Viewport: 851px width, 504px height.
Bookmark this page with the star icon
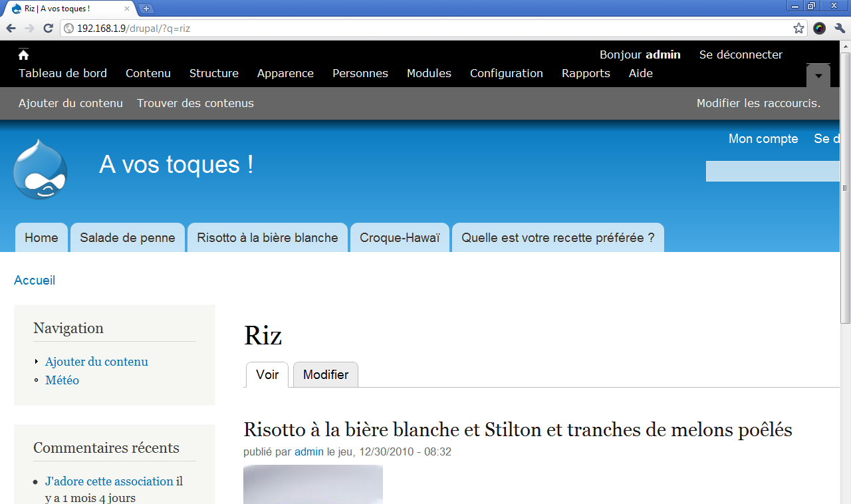(x=798, y=29)
